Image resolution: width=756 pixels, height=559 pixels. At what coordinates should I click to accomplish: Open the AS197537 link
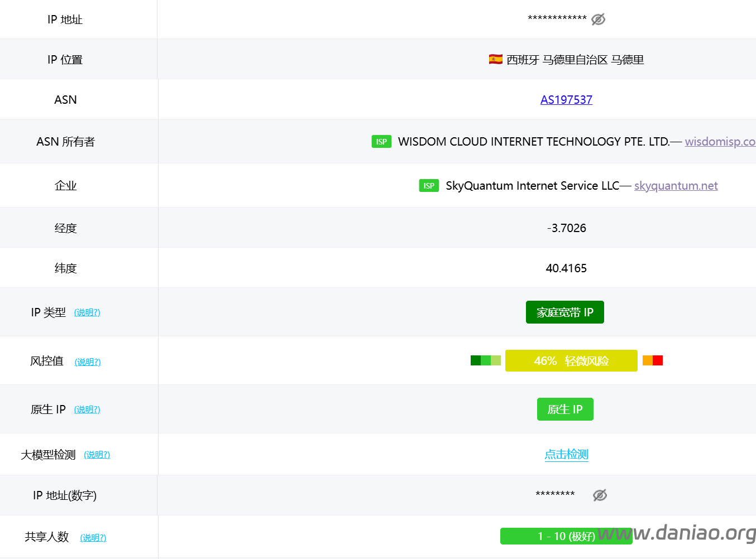566,99
